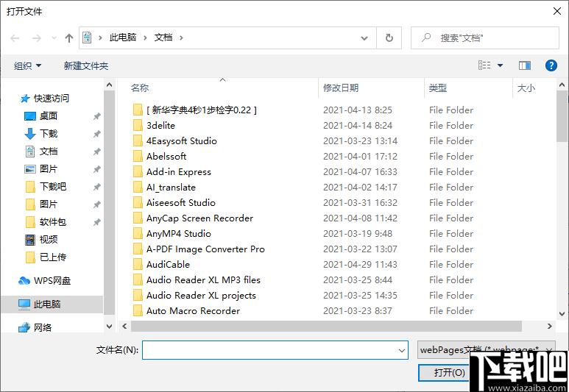The width and height of the screenshot is (569, 392).
Task: Open pinned 图片 library with picture icon
Action: coord(49,169)
